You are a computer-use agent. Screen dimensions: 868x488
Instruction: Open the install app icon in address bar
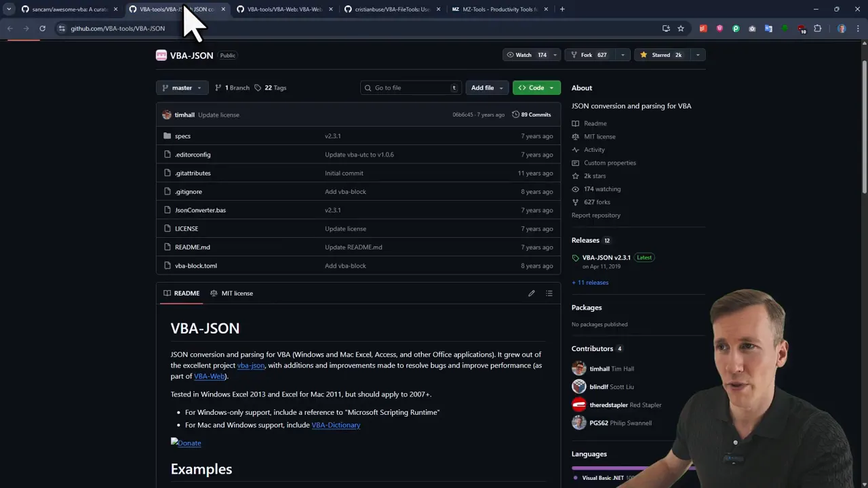coord(666,28)
